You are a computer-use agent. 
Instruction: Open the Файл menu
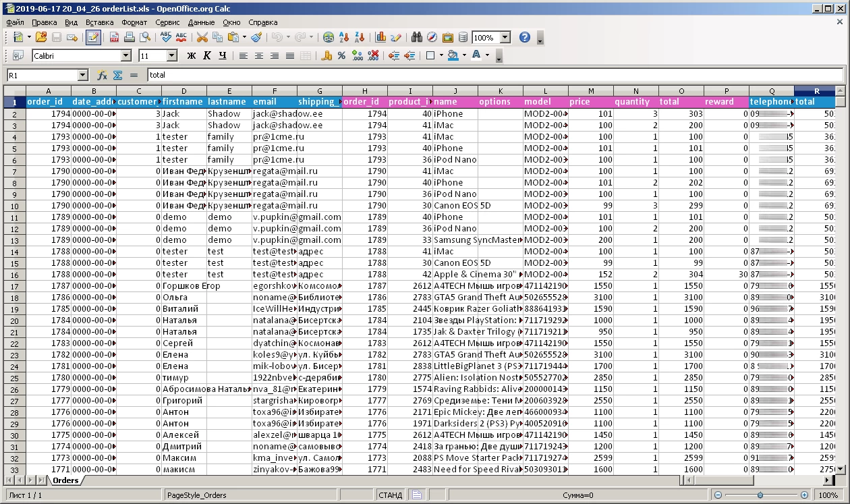[15, 22]
